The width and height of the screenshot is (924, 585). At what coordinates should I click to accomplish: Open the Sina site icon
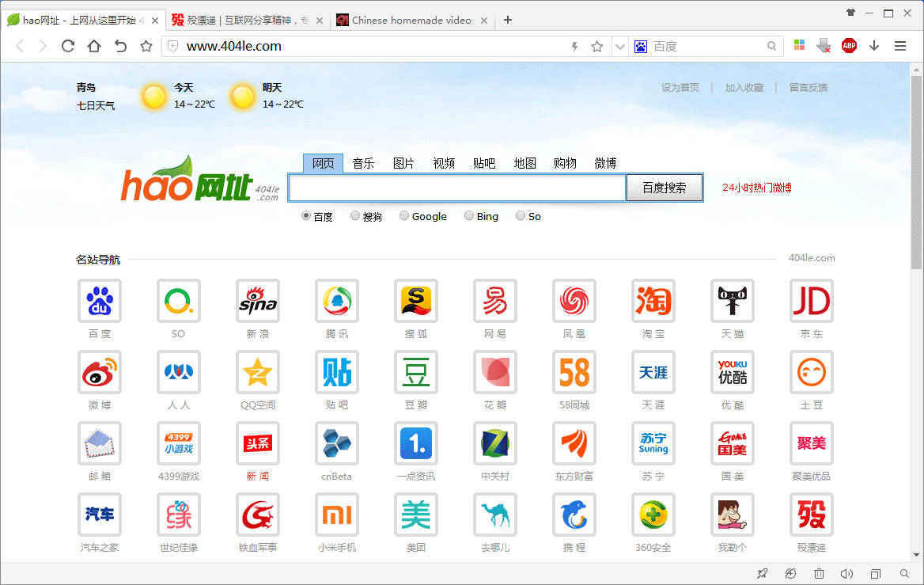point(258,301)
